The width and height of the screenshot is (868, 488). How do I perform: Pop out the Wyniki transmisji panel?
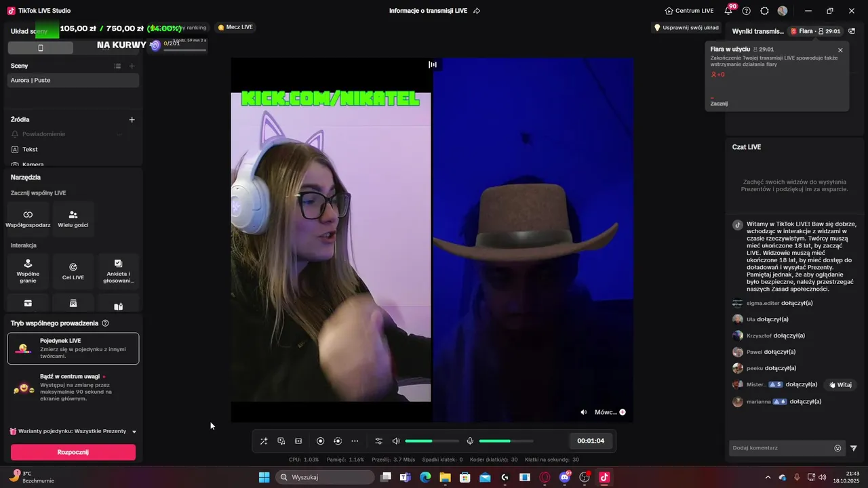tap(852, 31)
